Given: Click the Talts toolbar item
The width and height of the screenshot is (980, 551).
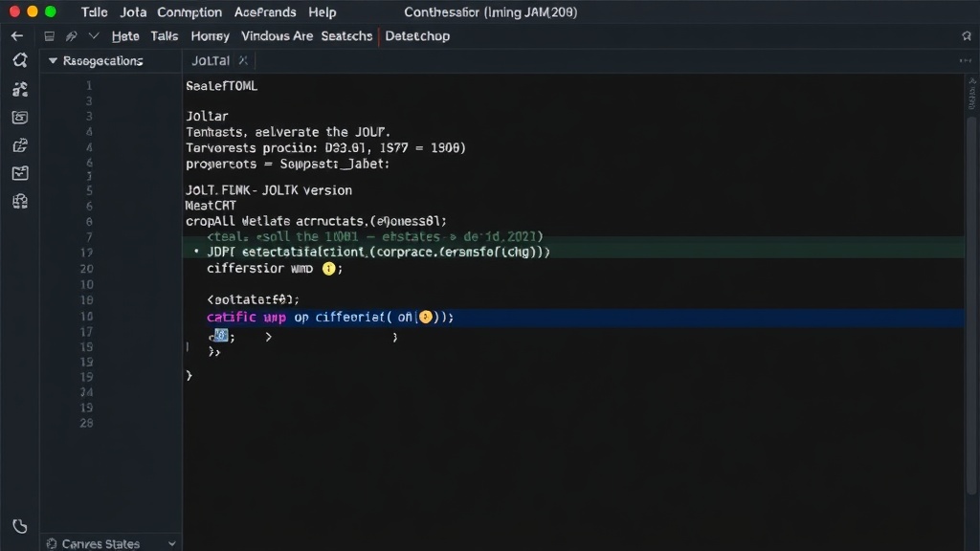Looking at the screenshot, I should pos(165,36).
